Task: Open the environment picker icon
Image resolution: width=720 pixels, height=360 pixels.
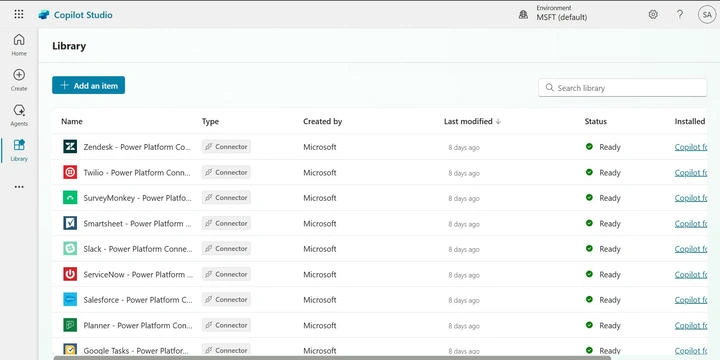Action: [x=523, y=14]
